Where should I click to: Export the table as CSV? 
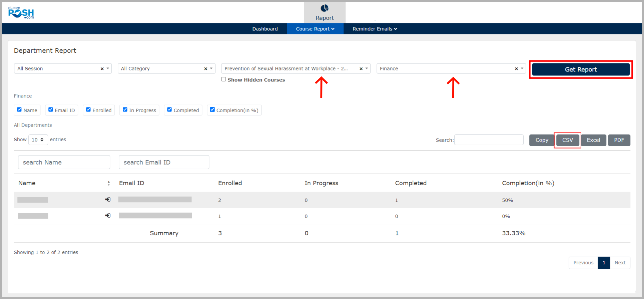click(567, 140)
